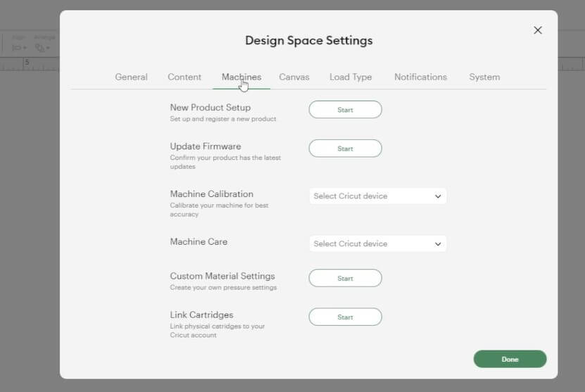Start Custom Material Settings
585x392 pixels.
pyautogui.click(x=345, y=278)
